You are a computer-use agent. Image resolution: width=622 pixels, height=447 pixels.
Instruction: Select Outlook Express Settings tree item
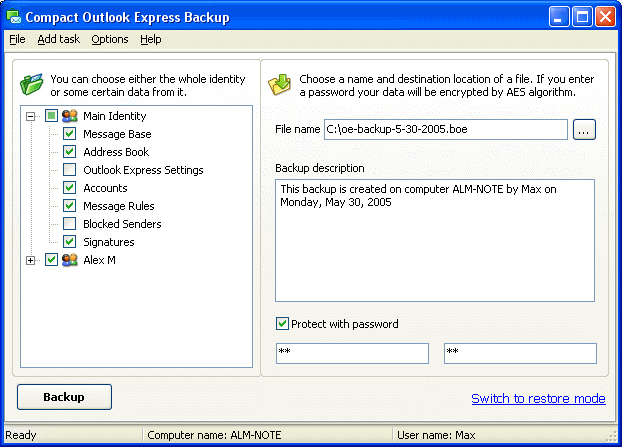click(143, 170)
